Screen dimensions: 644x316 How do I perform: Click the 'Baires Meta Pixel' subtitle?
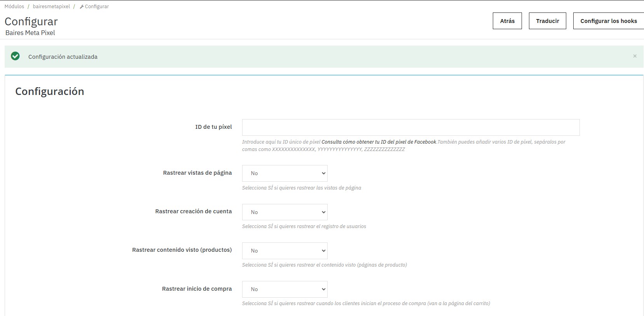30,33
